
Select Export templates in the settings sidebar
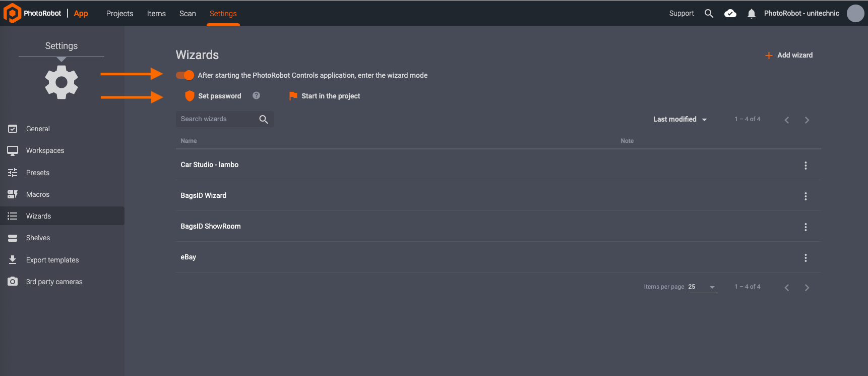click(x=52, y=260)
